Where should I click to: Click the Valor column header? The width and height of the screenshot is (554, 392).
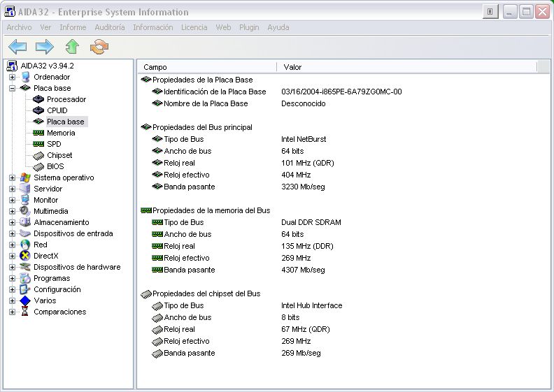406,67
